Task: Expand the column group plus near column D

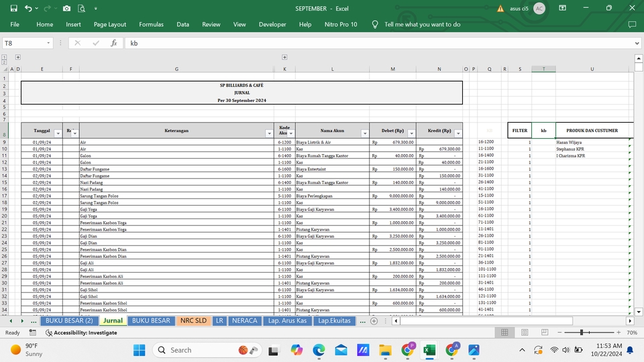Action: (17, 58)
